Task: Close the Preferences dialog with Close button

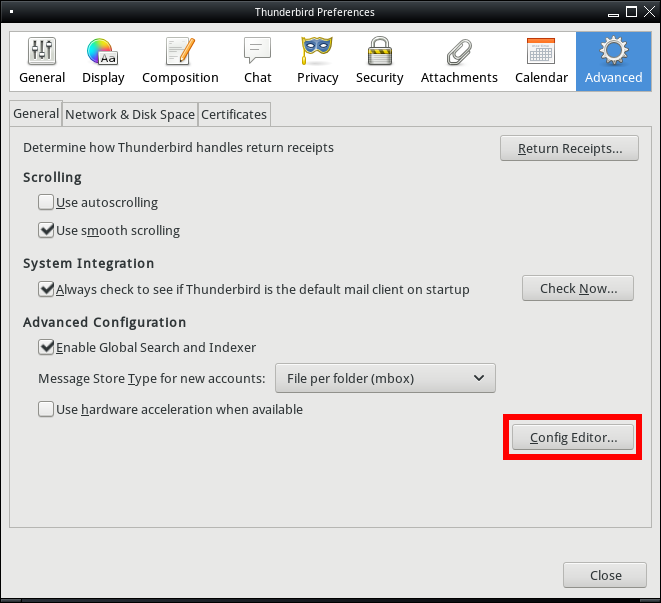Action: tap(605, 575)
